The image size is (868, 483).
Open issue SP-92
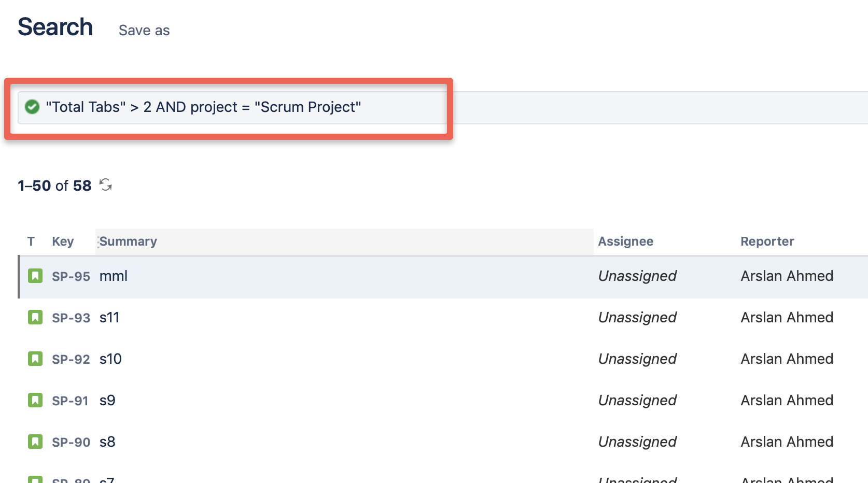(x=71, y=359)
